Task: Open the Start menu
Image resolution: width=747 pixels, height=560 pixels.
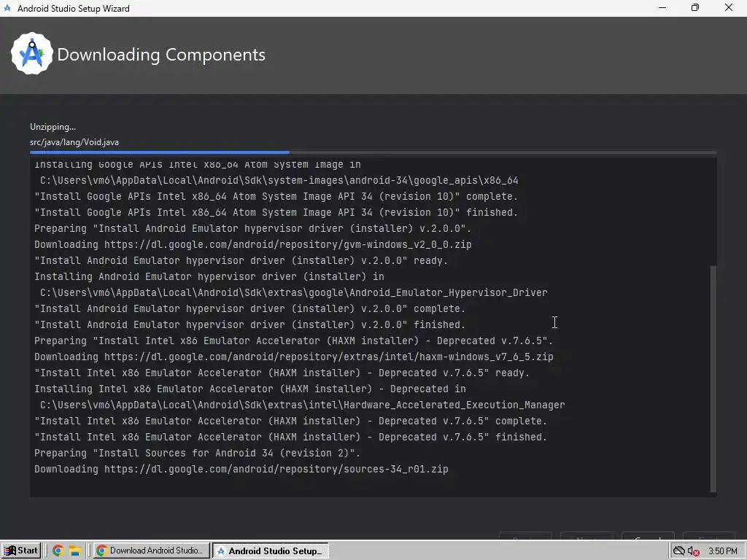Action: [21, 551]
